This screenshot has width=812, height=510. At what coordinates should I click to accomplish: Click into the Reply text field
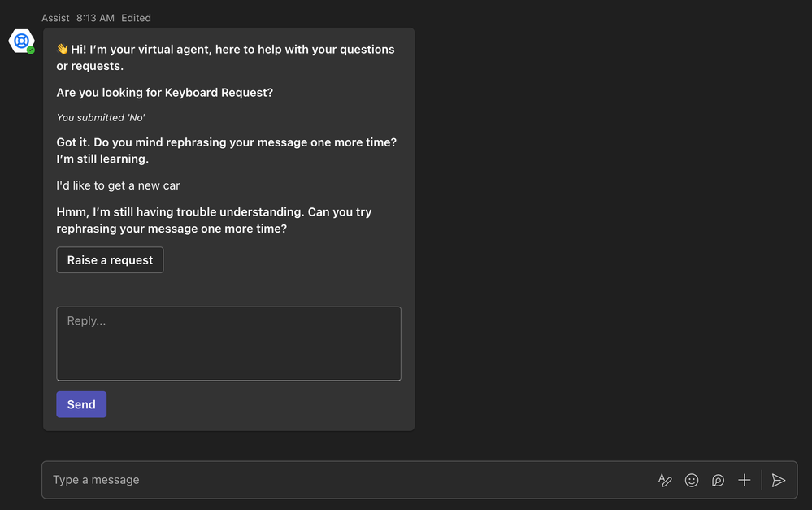[228, 343]
